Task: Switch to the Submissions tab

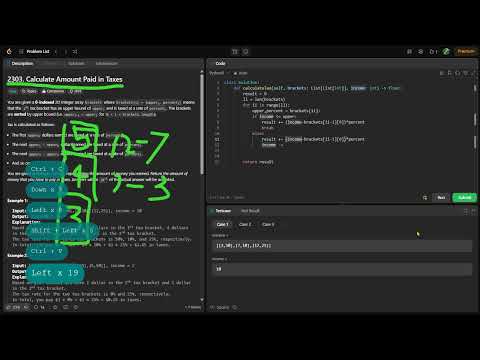Action: pyautogui.click(x=107, y=63)
